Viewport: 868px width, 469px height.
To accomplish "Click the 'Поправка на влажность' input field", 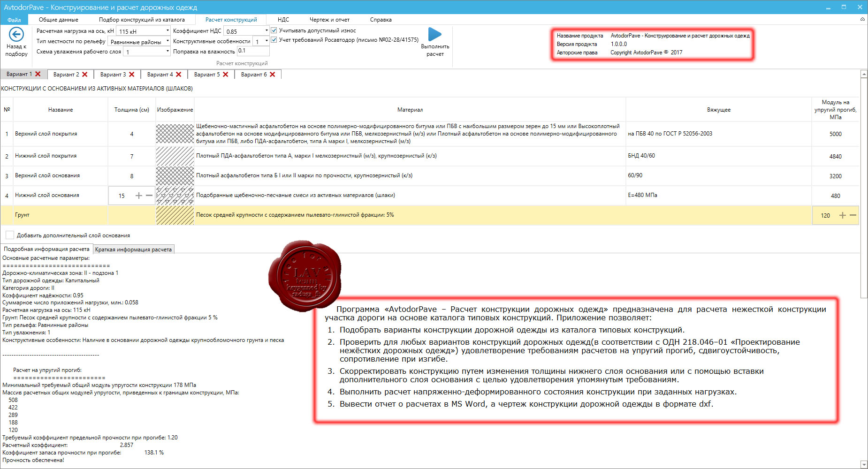I will click(x=252, y=51).
